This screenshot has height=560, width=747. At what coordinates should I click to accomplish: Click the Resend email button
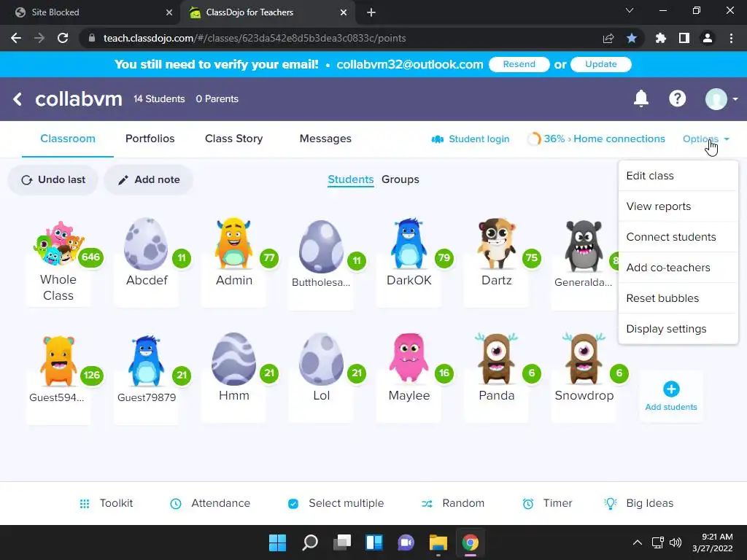[519, 64]
